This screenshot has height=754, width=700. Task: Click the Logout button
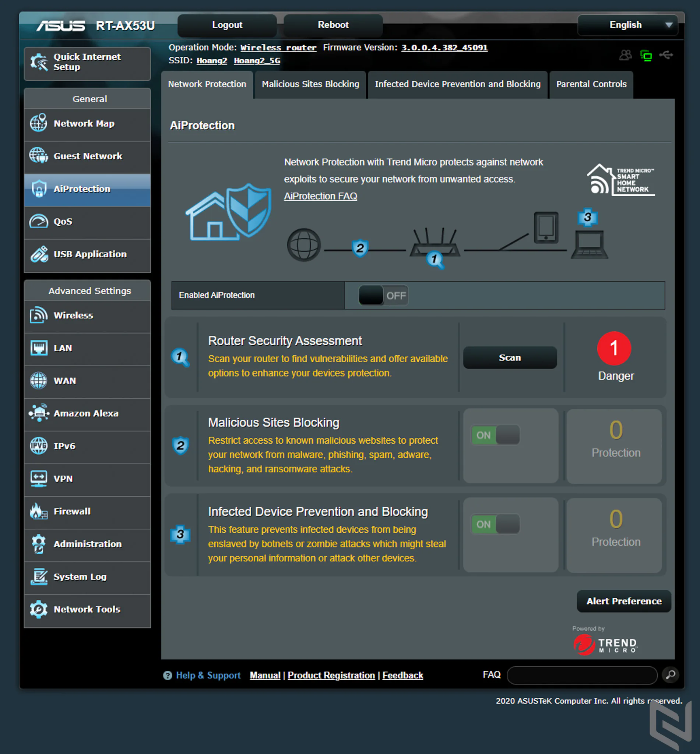coord(227,25)
